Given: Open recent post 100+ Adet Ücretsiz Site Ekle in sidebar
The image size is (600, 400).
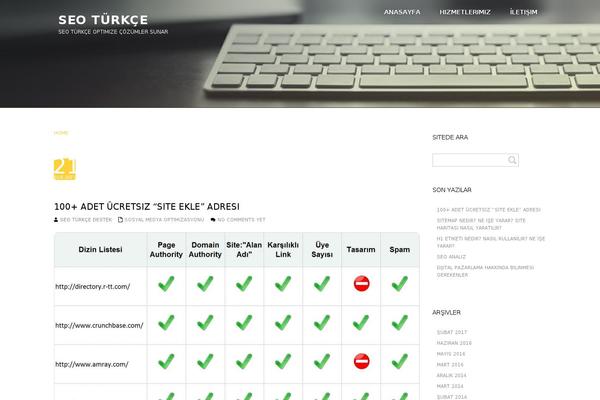Looking at the screenshot, I should 489,210.
